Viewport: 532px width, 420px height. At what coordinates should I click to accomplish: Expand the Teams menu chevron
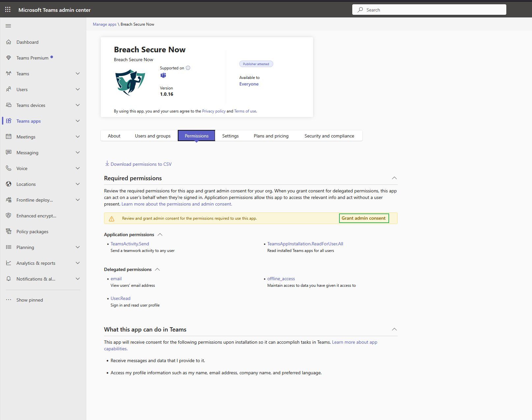tap(78, 74)
